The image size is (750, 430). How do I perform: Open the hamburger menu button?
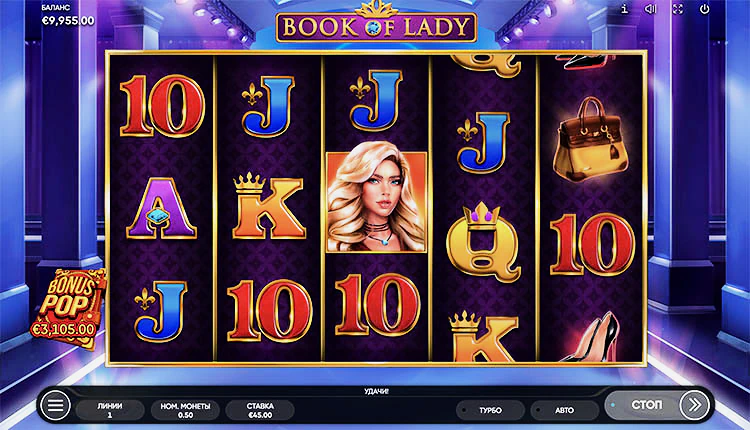click(x=55, y=406)
